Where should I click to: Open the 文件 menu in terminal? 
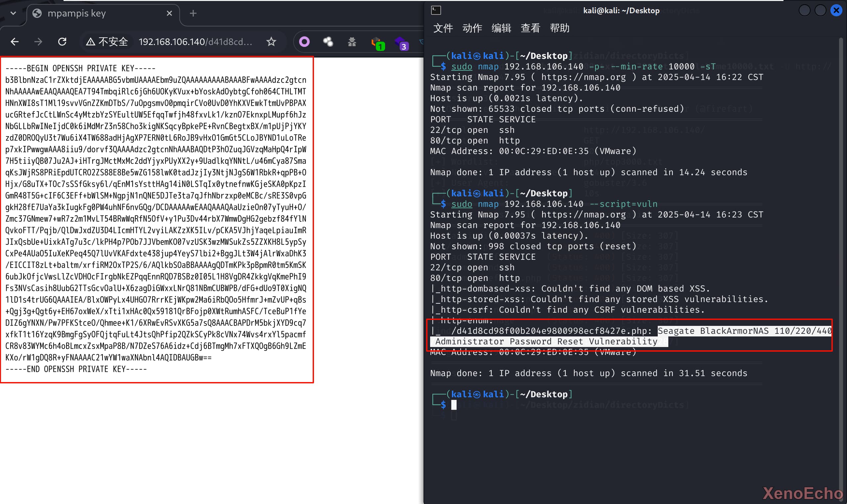pos(443,28)
